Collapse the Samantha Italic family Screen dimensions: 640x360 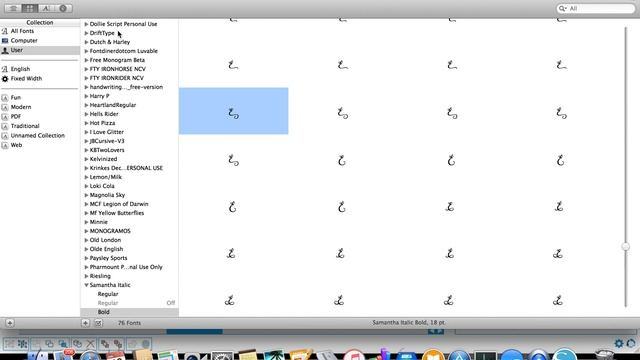click(x=87, y=285)
